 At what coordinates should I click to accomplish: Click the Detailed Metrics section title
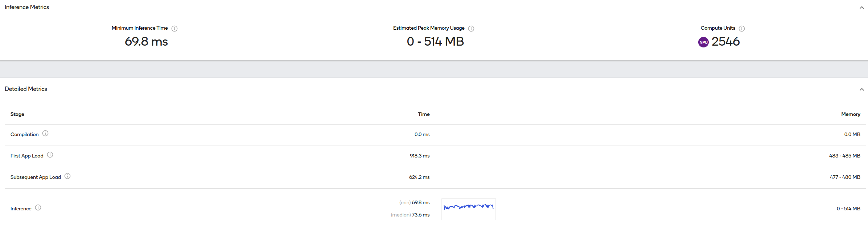coord(26,89)
